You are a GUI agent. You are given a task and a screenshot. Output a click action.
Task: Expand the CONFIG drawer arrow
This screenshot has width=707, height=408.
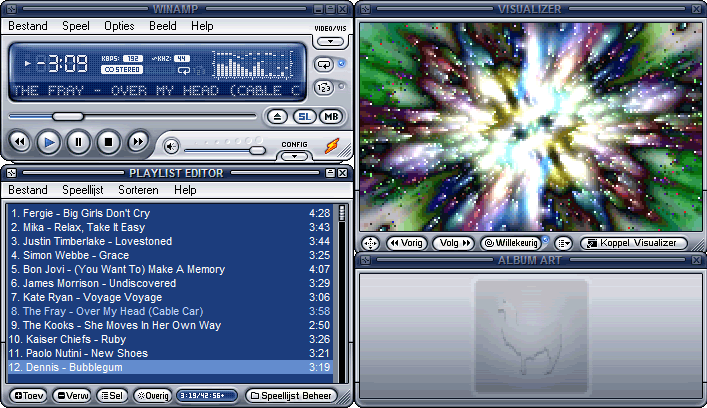[294, 156]
